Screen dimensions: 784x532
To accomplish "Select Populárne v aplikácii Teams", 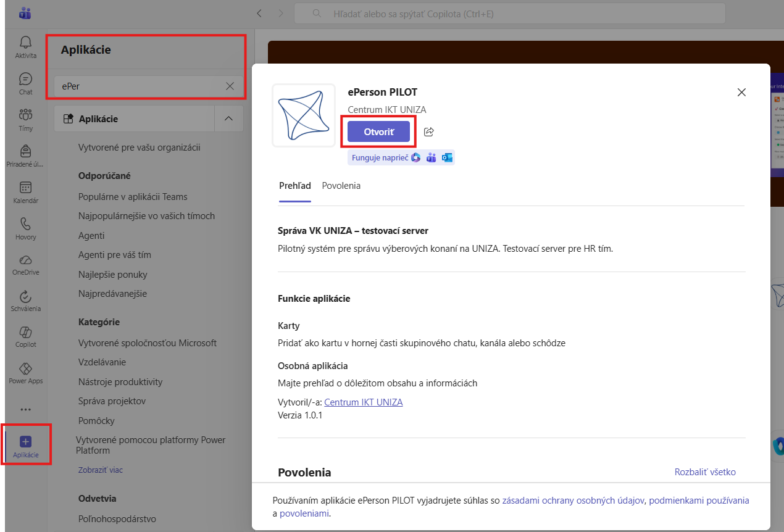I will (133, 197).
